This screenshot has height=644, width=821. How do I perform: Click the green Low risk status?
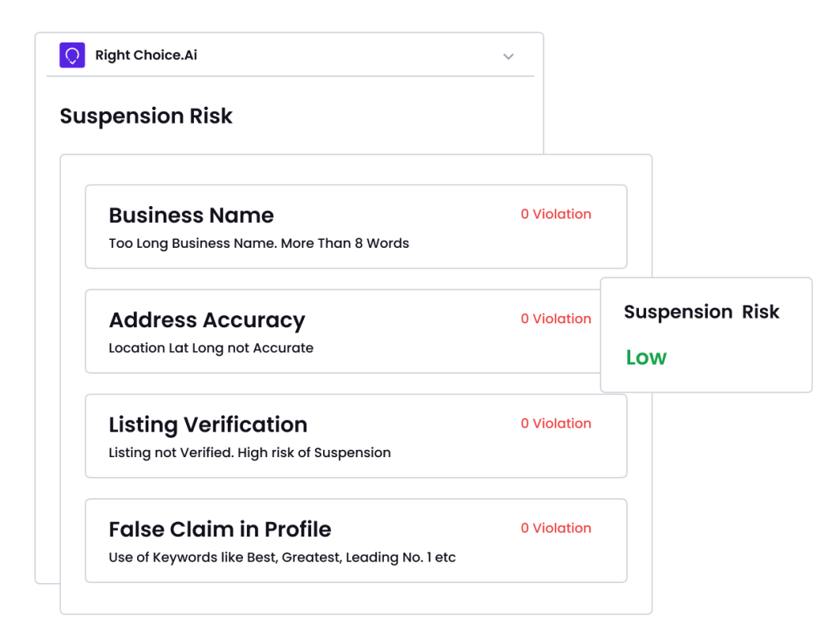tap(646, 358)
